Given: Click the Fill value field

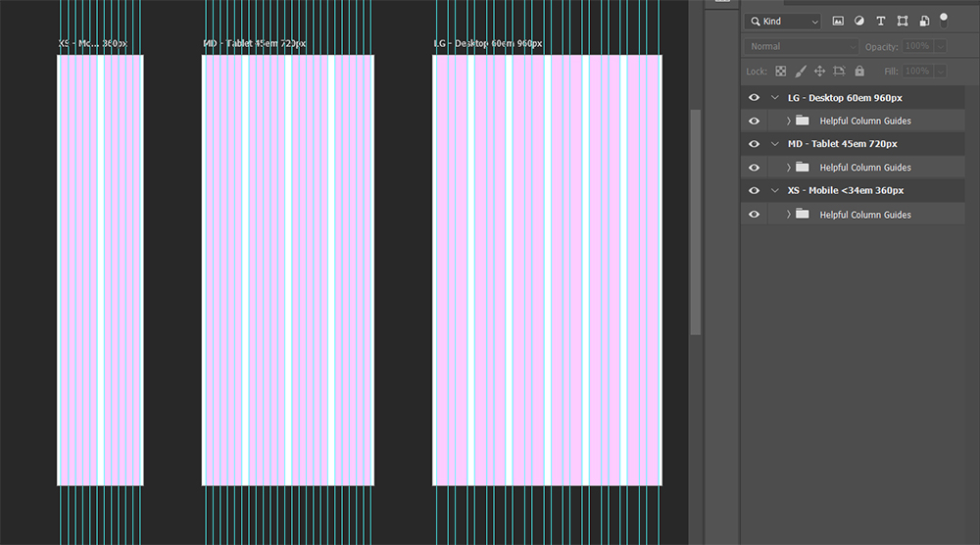Looking at the screenshot, I should 917,72.
